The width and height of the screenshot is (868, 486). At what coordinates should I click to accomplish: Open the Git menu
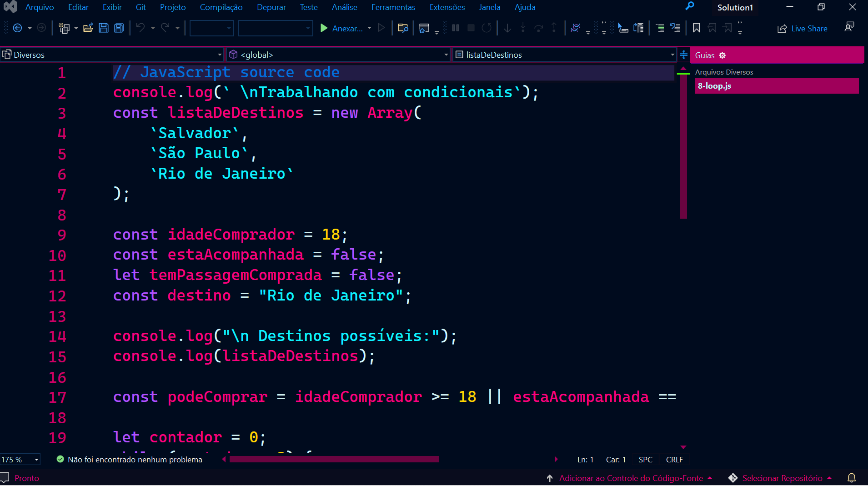(140, 7)
